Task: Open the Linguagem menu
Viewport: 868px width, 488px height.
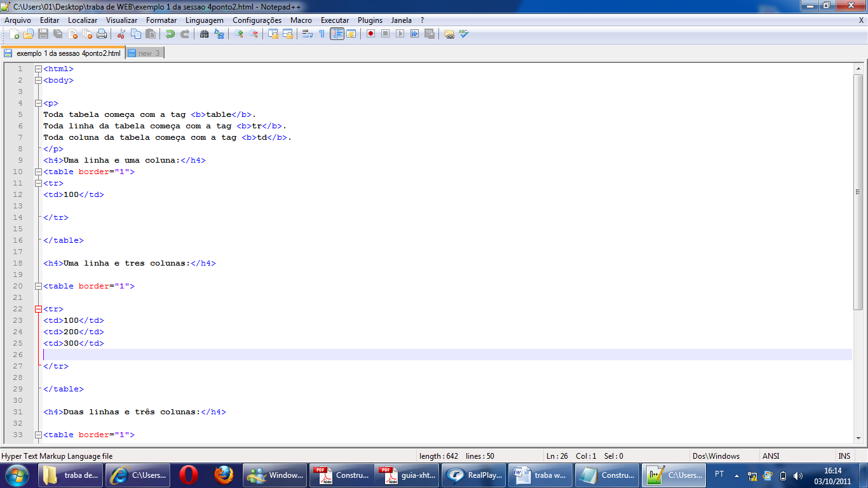Action: pyautogui.click(x=204, y=20)
